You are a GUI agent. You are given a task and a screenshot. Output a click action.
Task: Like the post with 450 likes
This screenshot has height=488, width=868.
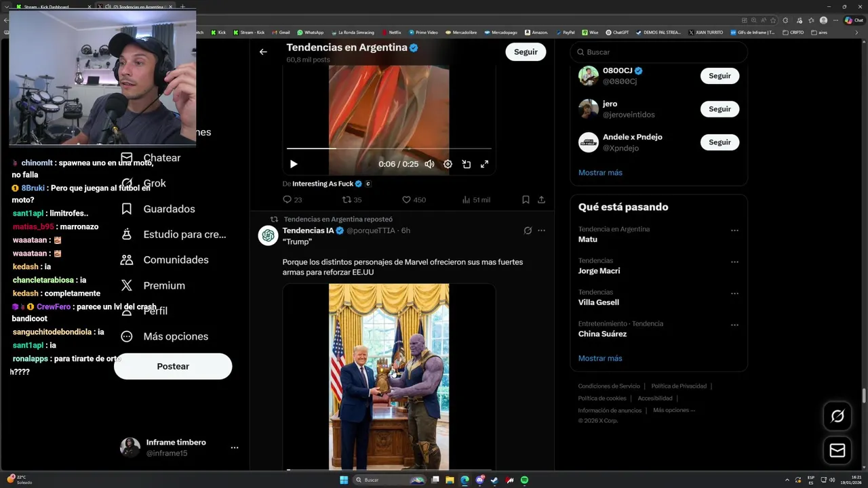pos(414,200)
